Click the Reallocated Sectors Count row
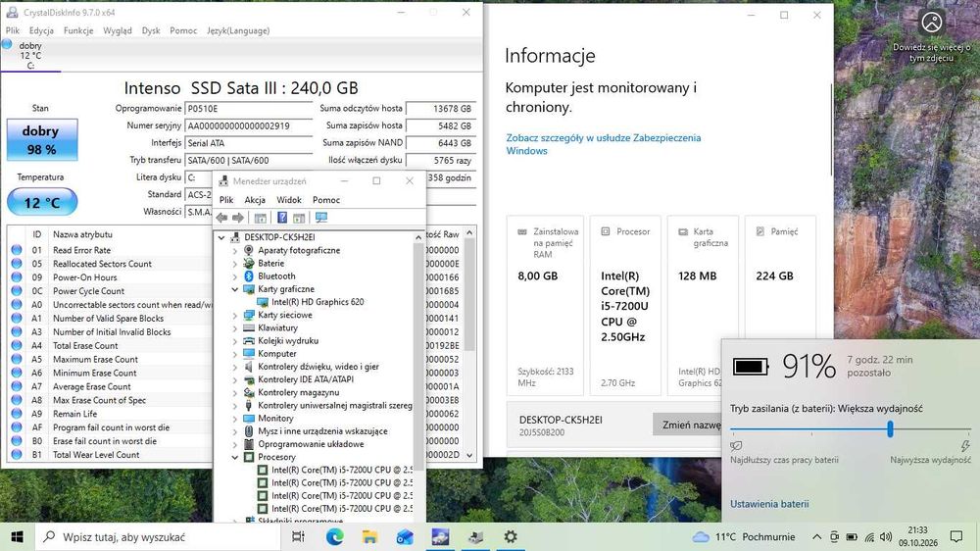 pyautogui.click(x=110, y=264)
